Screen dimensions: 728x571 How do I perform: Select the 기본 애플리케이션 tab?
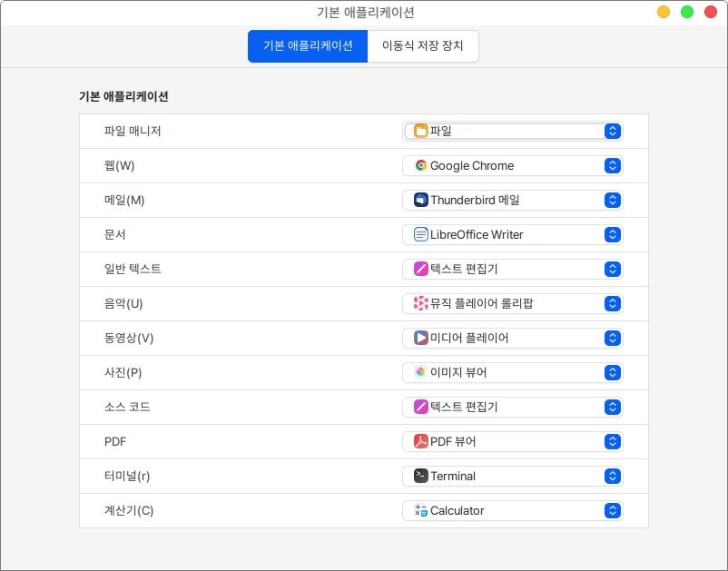click(x=308, y=46)
